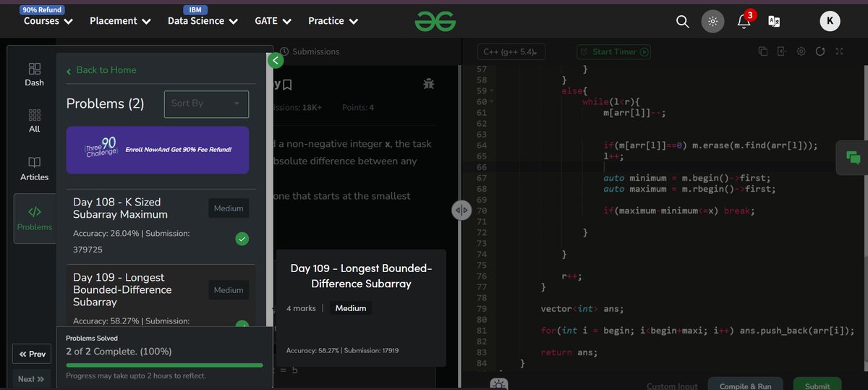
Task: Click the Custom Input link
Action: [x=672, y=386]
